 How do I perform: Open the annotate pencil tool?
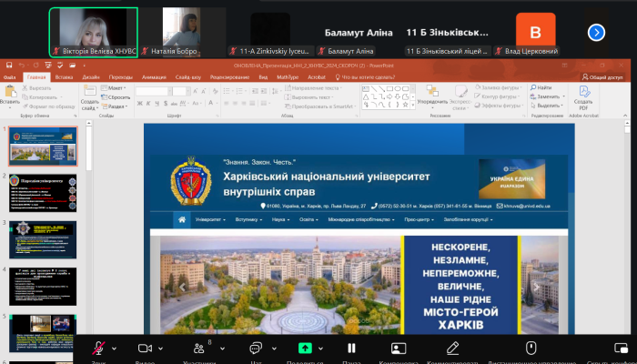452,348
